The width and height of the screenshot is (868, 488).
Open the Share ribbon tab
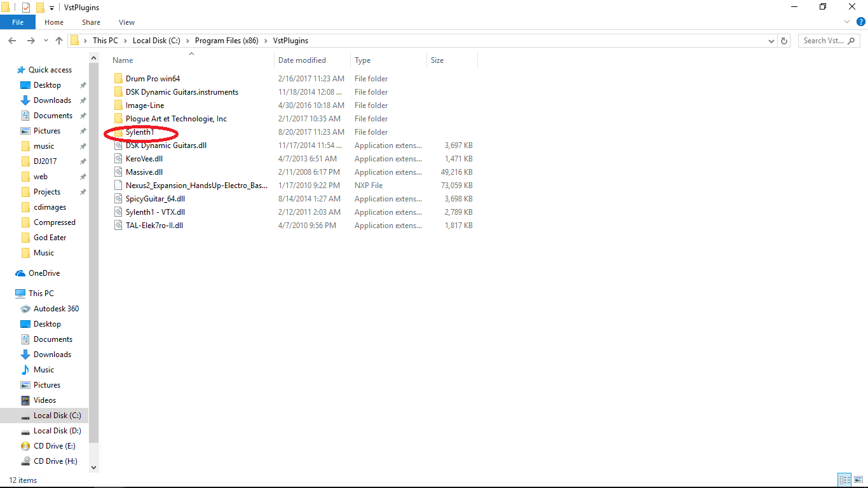click(x=91, y=22)
